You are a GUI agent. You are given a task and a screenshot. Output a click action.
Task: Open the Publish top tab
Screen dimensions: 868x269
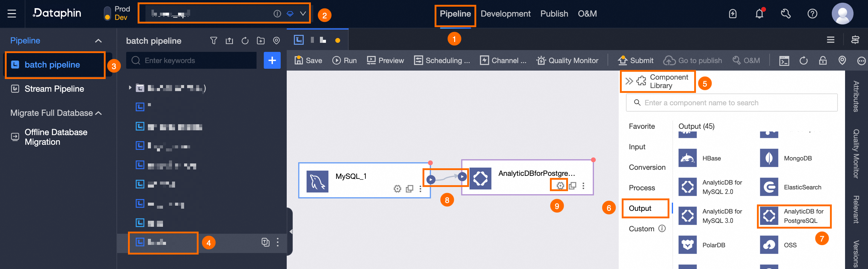point(554,14)
